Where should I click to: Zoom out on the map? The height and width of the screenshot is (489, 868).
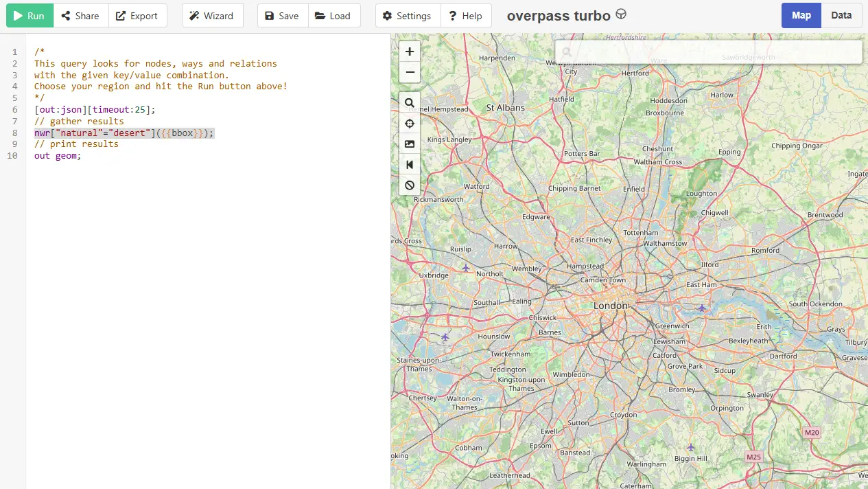point(410,72)
